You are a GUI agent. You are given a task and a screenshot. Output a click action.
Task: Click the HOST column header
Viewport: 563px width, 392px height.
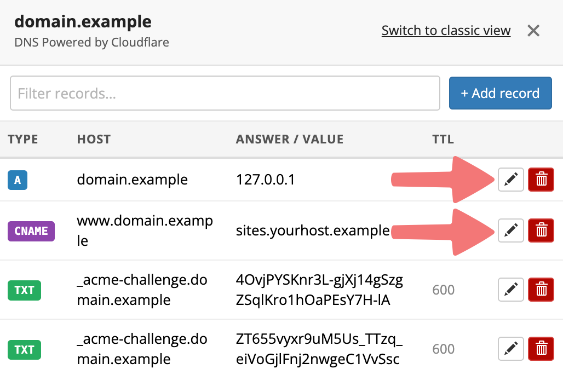94,140
